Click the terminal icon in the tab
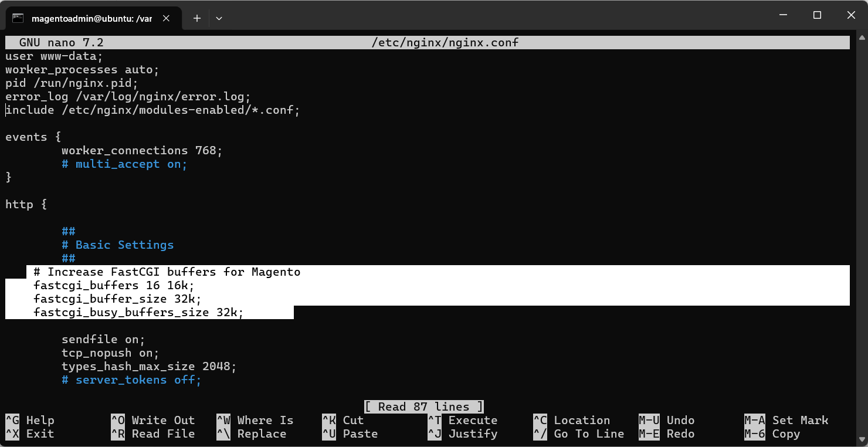Viewport: 868px width, 447px height. pos(18,18)
